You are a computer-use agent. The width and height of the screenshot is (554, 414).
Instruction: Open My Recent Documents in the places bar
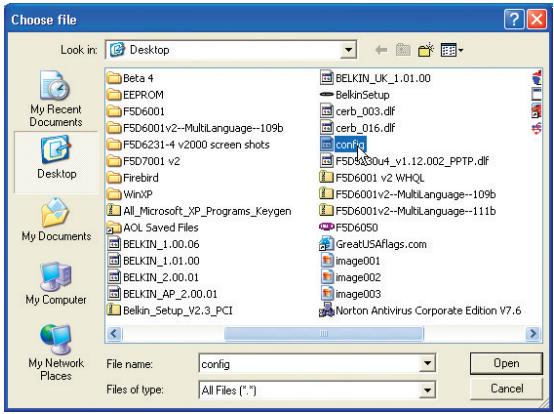[55, 99]
